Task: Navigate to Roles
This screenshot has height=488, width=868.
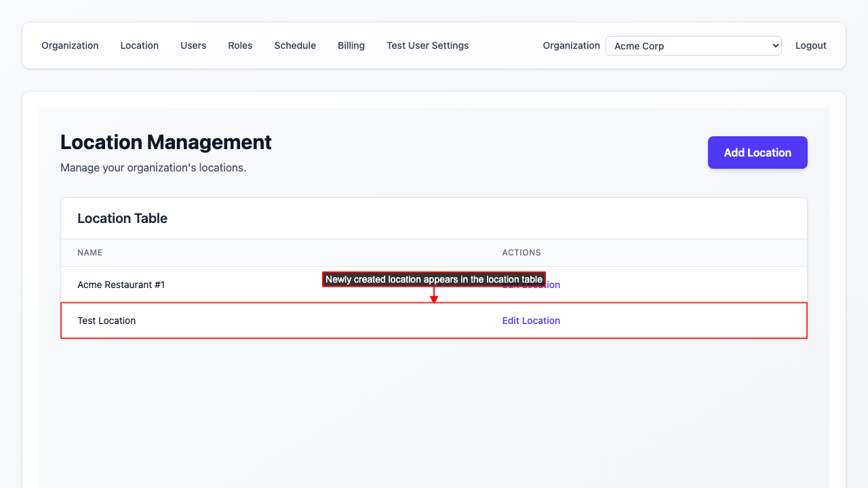Action: pyautogui.click(x=240, y=45)
